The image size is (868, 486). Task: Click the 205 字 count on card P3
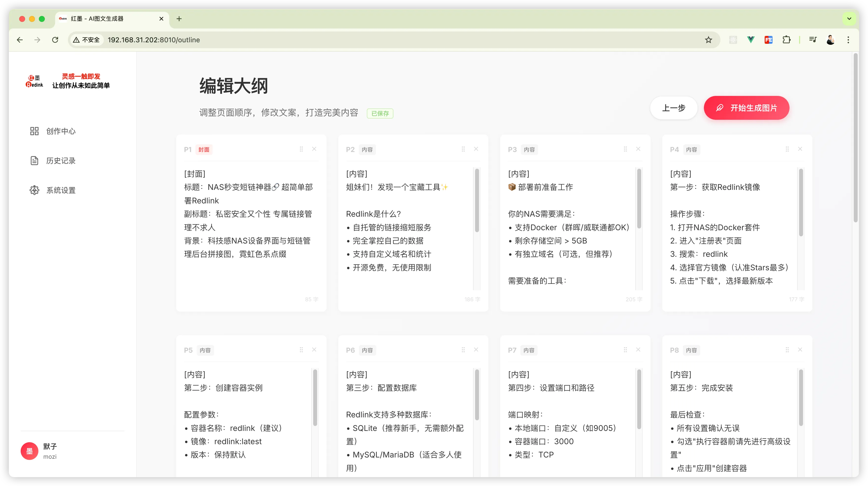634,299
